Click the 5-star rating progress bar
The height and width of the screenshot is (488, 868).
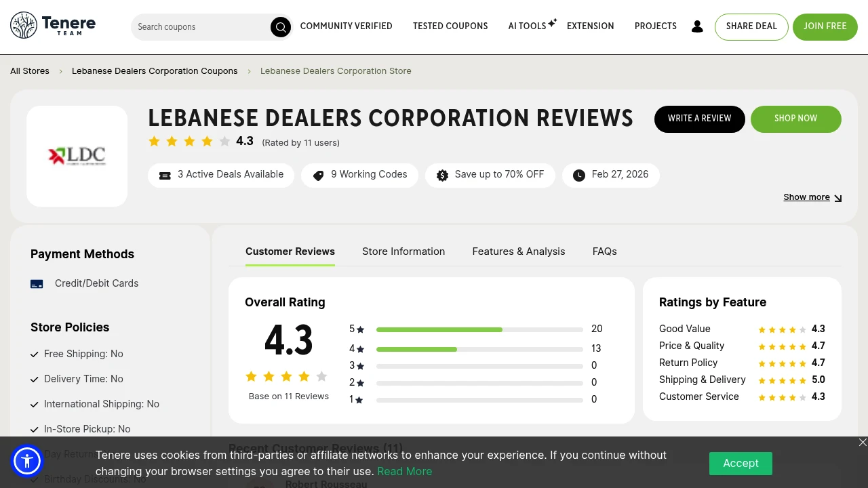click(479, 330)
